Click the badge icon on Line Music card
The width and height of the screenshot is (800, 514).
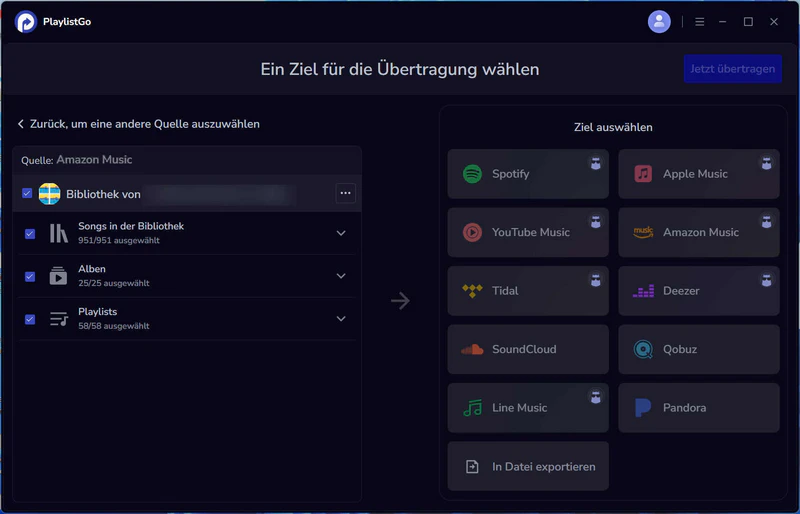pyautogui.click(x=595, y=397)
